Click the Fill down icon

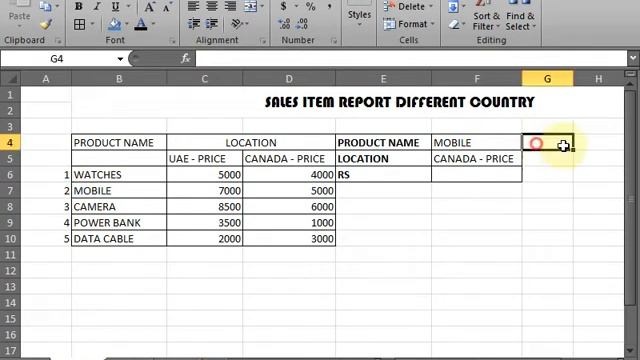click(x=453, y=6)
